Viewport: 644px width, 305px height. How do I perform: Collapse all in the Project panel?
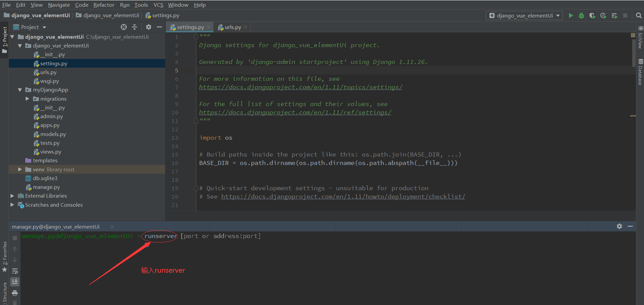[135, 27]
